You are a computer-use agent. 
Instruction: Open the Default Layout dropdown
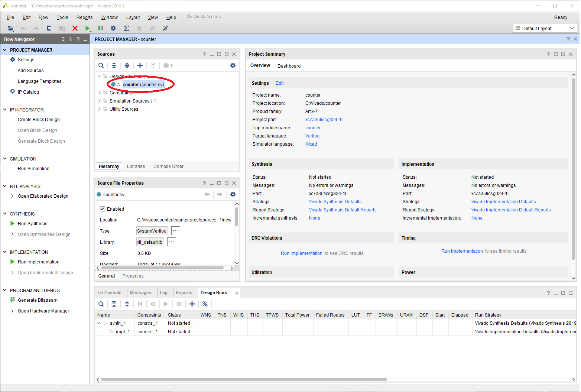click(x=545, y=28)
